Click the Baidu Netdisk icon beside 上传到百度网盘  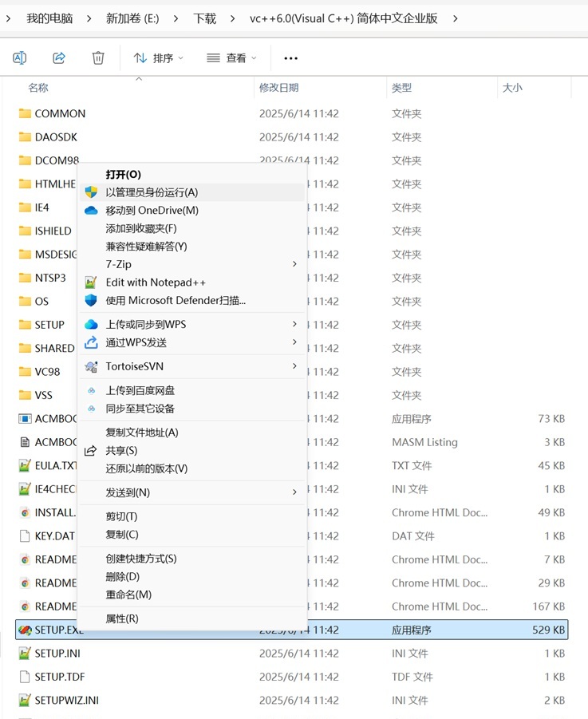pyautogui.click(x=92, y=391)
